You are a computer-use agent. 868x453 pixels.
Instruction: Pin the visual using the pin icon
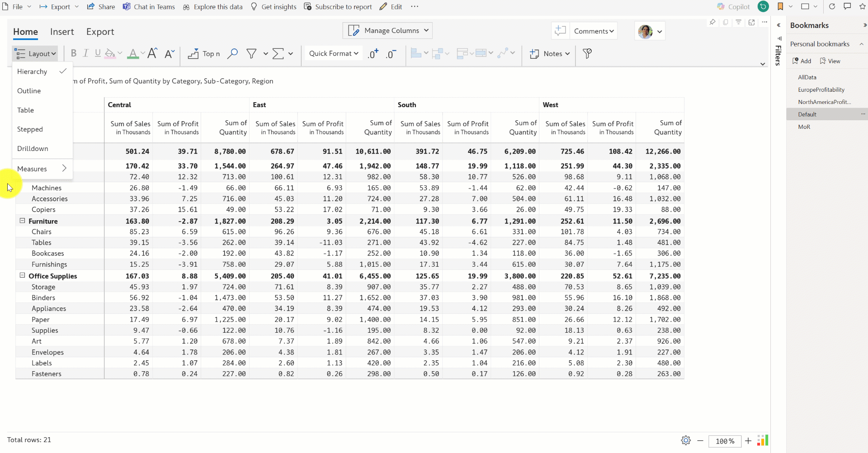712,22
